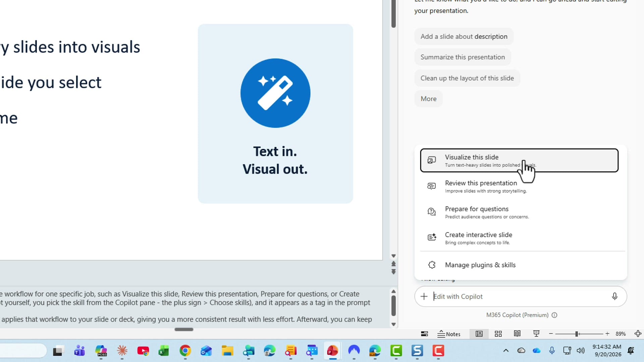Open File Explorer from the taskbar
The image size is (644, 362).
[x=227, y=351]
